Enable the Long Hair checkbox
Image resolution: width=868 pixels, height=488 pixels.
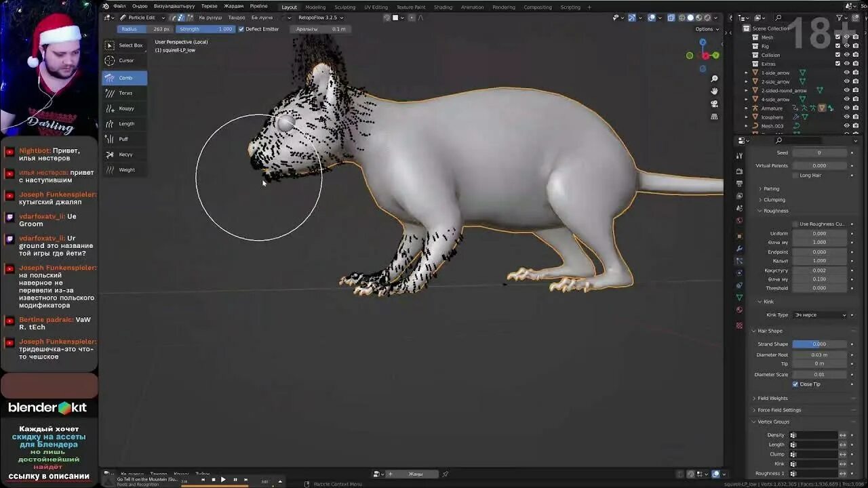(x=795, y=176)
